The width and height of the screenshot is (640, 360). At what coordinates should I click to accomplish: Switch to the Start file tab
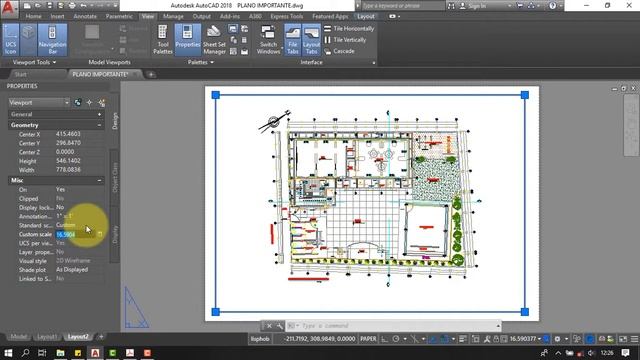click(x=20, y=74)
